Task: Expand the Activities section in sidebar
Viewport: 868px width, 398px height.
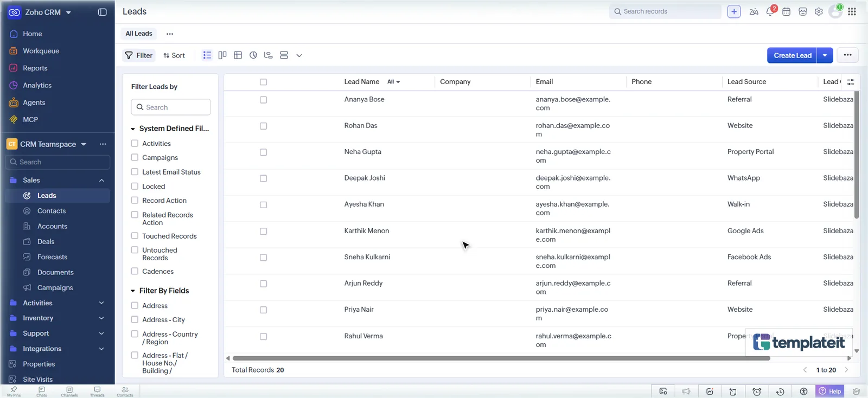Action: point(101,303)
